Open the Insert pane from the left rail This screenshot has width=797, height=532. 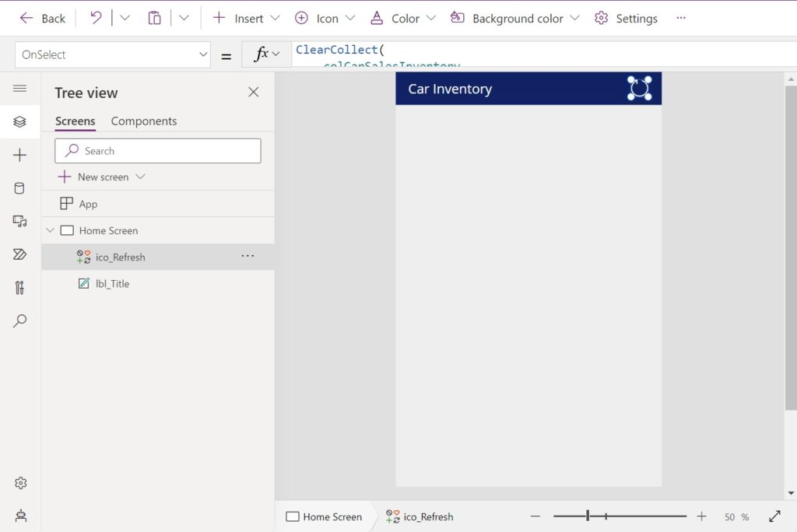19,155
